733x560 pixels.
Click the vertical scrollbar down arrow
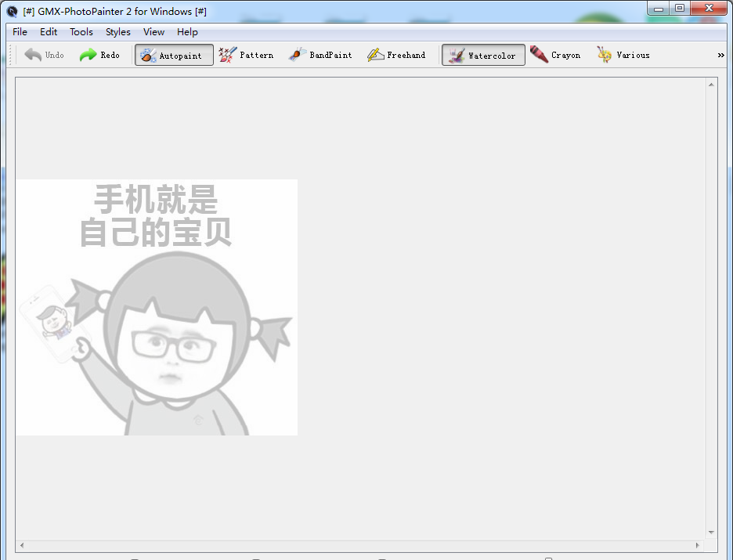coord(711,533)
